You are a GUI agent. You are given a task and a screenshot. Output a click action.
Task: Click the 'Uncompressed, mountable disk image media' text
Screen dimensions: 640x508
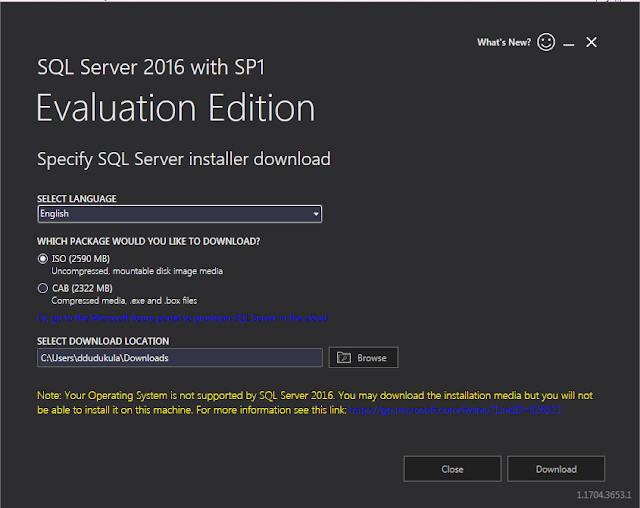[x=137, y=271]
